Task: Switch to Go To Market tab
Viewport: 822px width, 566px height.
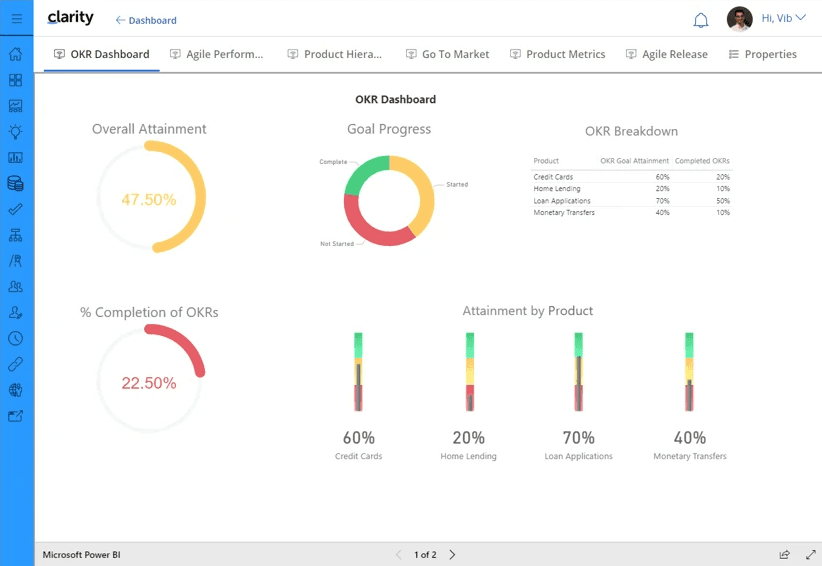Action: (x=448, y=55)
